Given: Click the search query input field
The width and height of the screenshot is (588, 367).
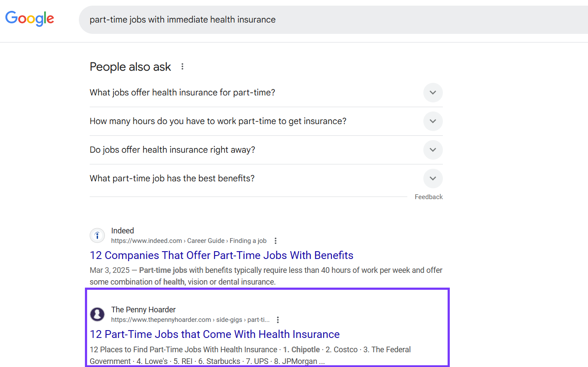Looking at the screenshot, I should 334,20.
